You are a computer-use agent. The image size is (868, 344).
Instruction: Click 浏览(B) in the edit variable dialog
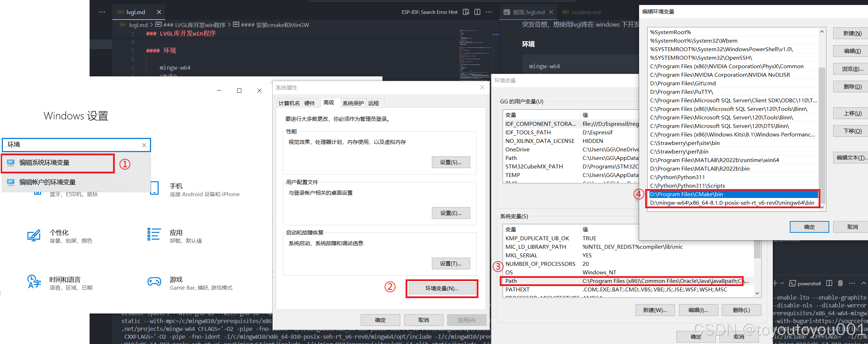pos(850,69)
